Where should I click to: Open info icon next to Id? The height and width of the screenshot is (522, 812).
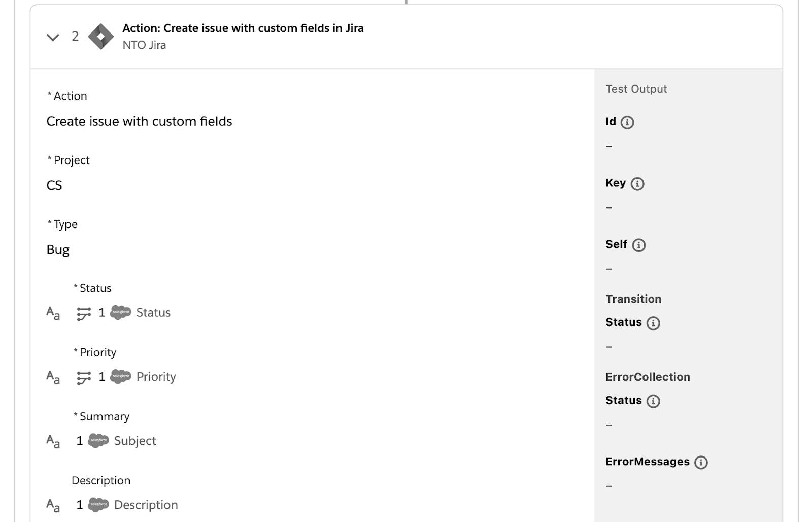coord(627,122)
